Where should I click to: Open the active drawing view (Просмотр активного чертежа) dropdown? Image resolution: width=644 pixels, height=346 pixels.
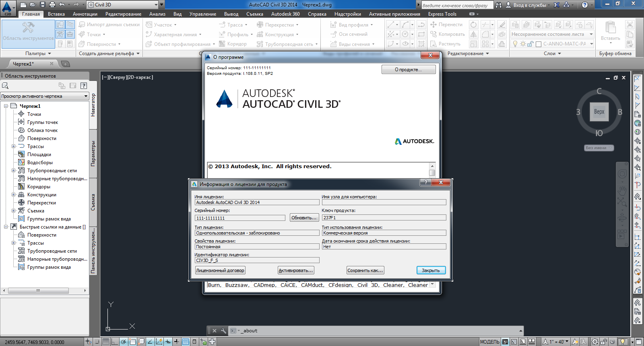(x=44, y=96)
